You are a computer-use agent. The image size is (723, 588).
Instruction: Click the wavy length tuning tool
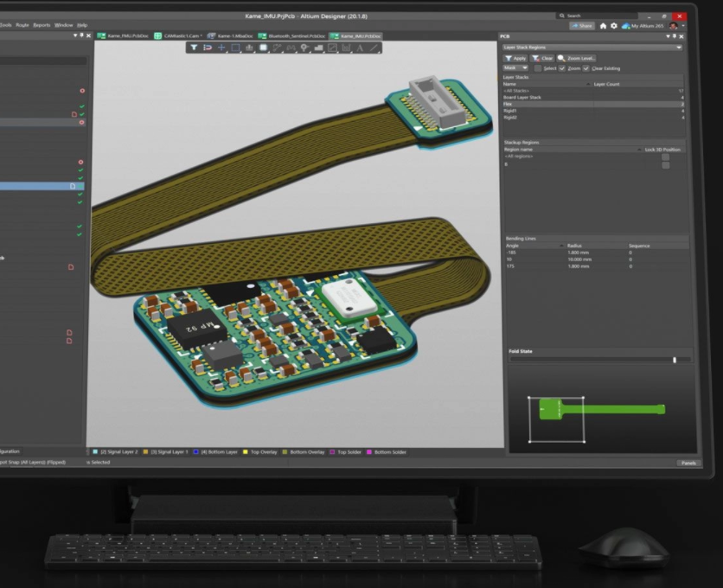[291, 48]
